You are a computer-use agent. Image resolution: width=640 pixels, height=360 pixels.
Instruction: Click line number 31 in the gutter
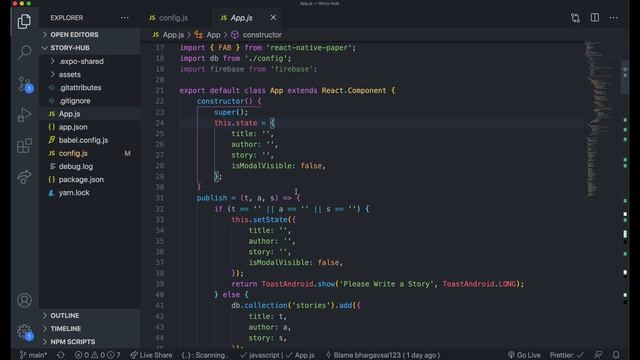(160, 198)
